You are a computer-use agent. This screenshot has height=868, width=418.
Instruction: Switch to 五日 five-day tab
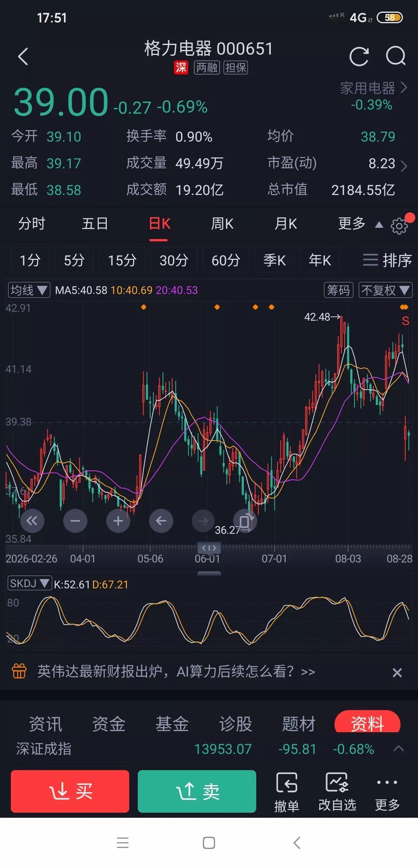(95, 224)
